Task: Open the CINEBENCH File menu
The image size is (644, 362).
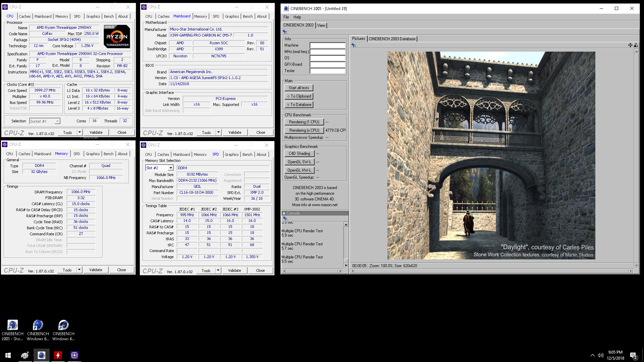Action: (286, 17)
